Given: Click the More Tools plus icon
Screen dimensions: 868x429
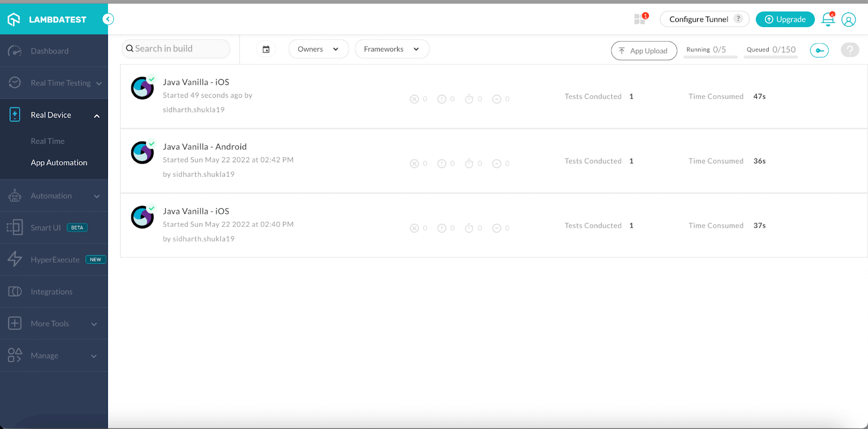Looking at the screenshot, I should pos(15,323).
